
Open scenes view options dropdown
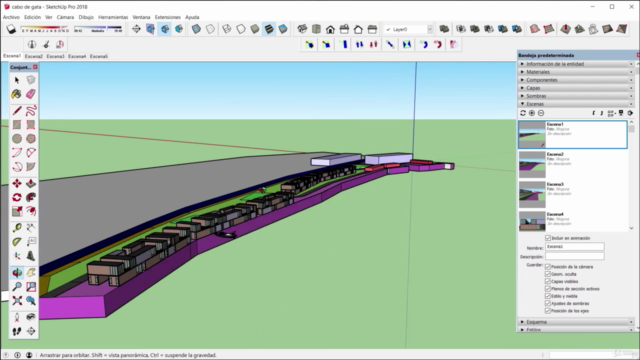pyautogui.click(x=611, y=113)
